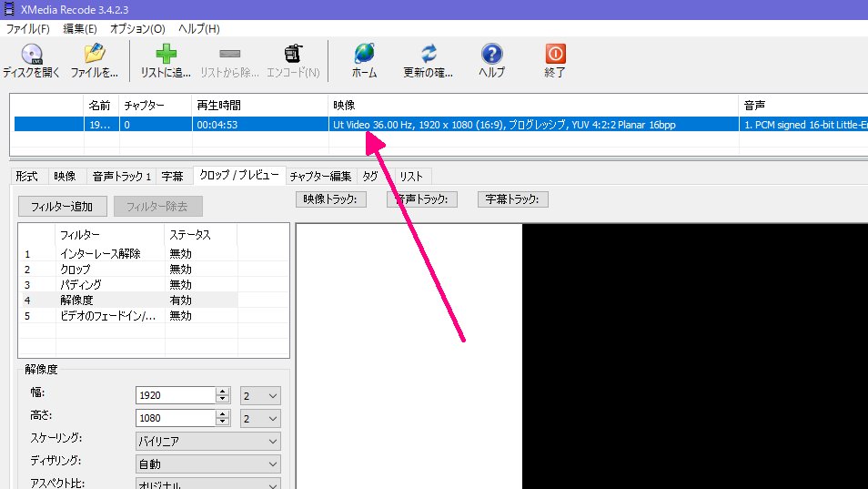868x489 pixels.
Task: Select the file row's duration cell 00:04:53
Action: (260, 125)
